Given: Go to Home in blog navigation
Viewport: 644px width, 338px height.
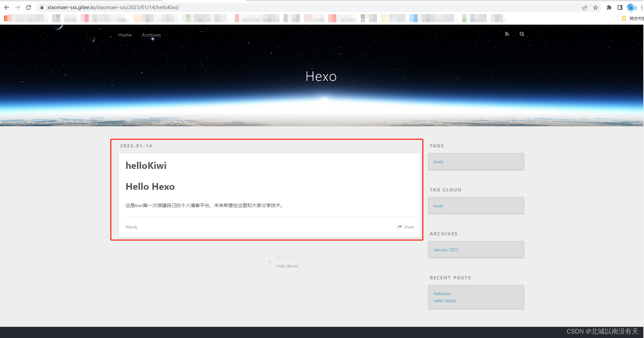Looking at the screenshot, I should point(125,35).
